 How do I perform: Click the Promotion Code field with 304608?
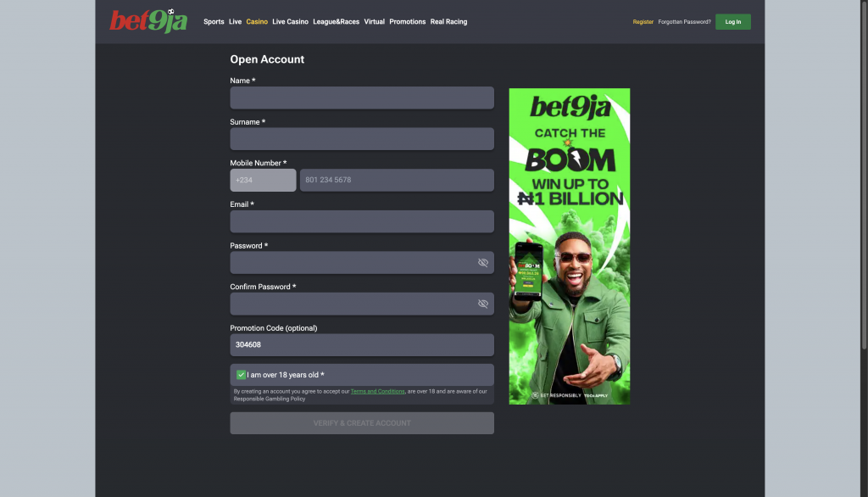362,344
